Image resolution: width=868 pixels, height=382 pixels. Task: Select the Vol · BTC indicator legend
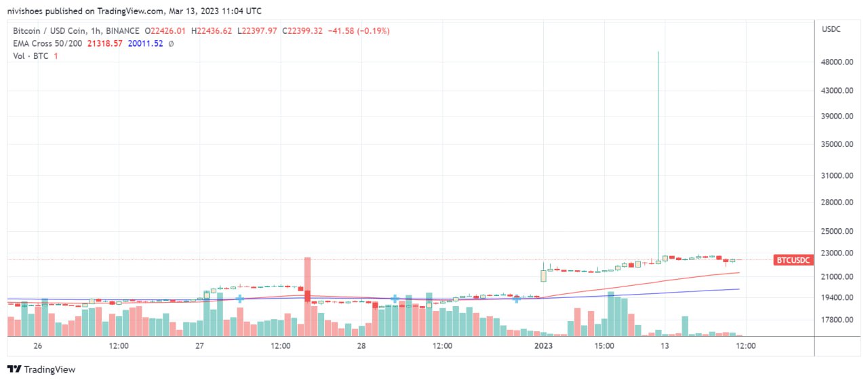[x=31, y=56]
